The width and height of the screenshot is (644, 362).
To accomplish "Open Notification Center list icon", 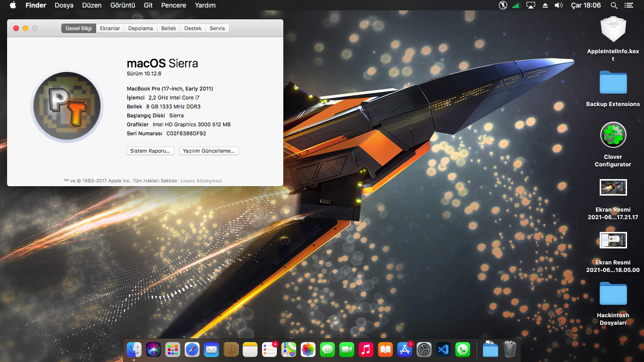I will 628,5.
